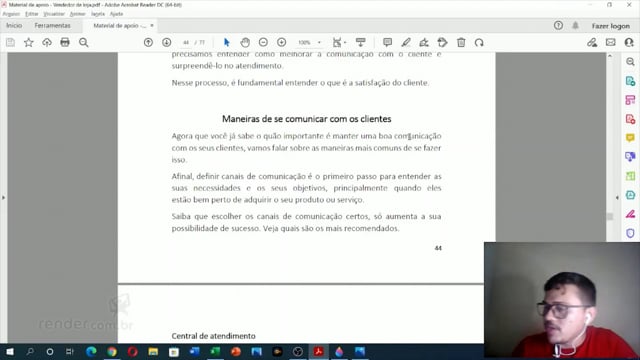Upload the file with the cloud icon
Screen dimensions: 640x360
(47, 42)
